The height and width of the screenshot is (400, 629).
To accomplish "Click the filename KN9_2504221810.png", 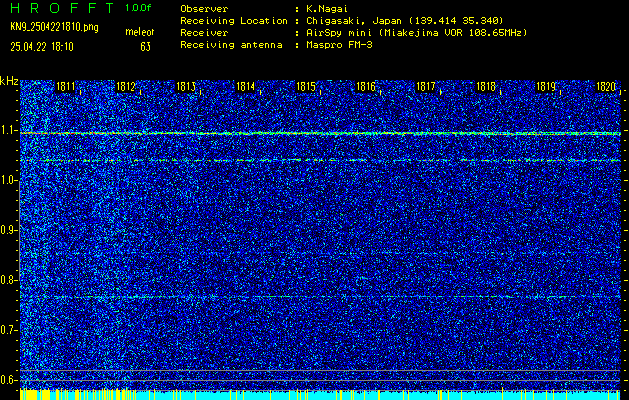I will click(x=55, y=28).
